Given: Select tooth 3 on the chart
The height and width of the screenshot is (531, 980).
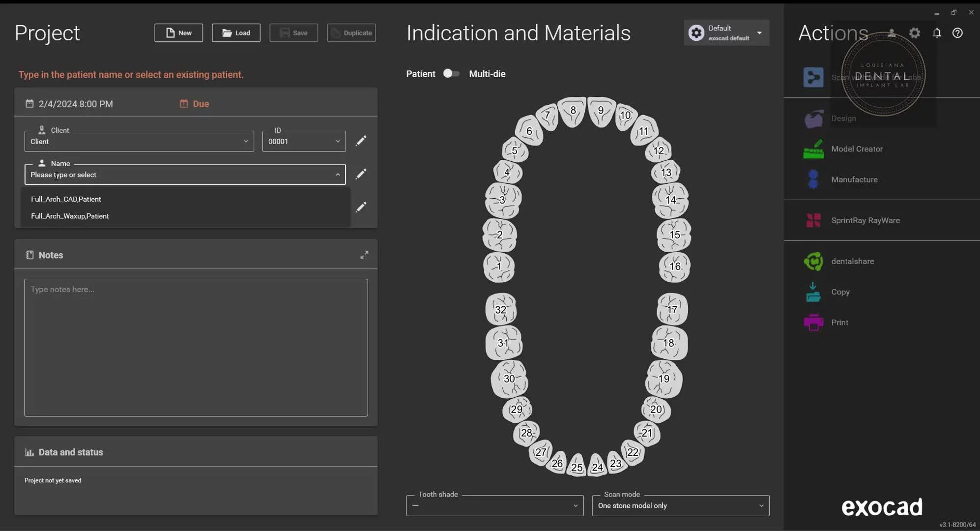Looking at the screenshot, I should coord(503,200).
